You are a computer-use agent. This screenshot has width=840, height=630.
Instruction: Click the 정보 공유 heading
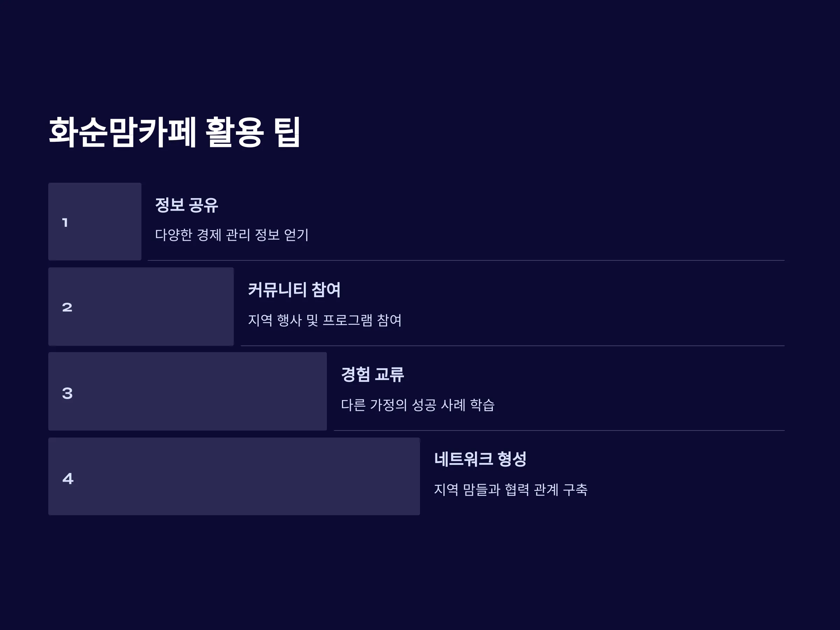point(187,205)
